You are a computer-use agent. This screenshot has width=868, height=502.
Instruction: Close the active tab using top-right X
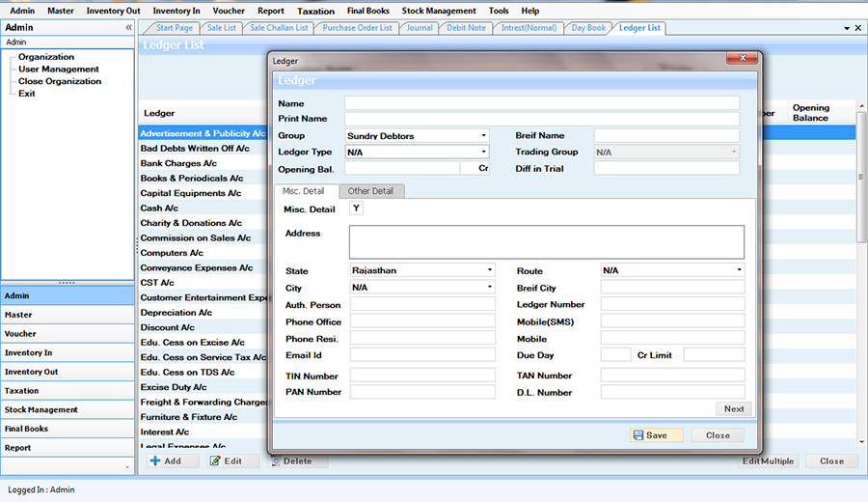(x=858, y=28)
